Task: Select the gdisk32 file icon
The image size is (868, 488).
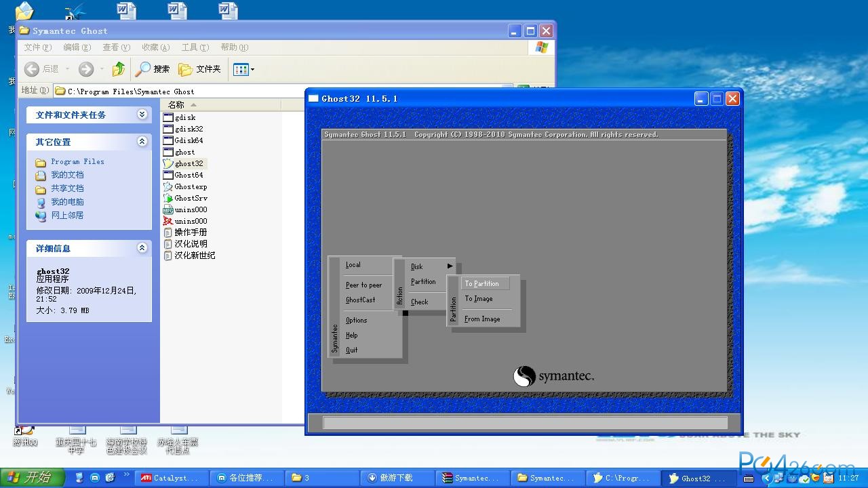Action: coord(168,129)
